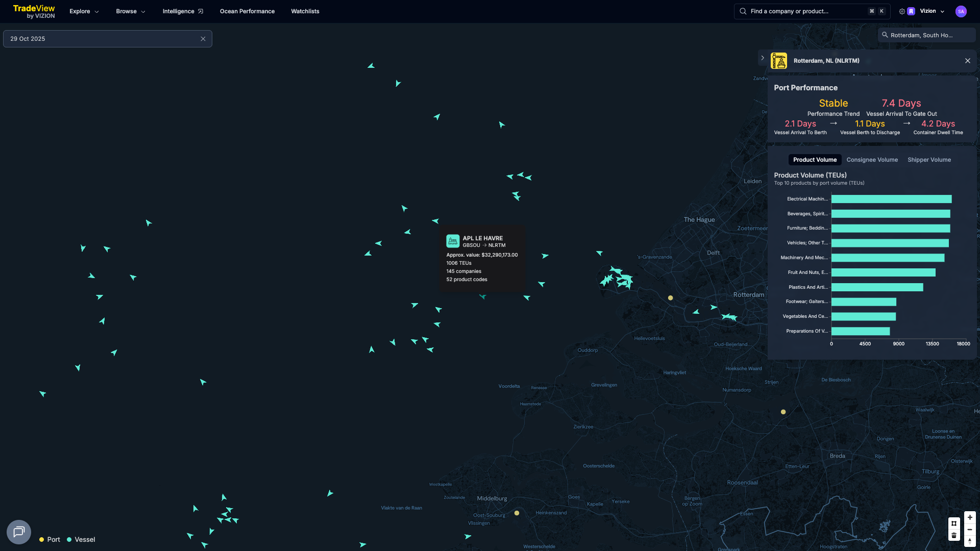This screenshot has height=551, width=980.
Task: Go to Watchlists
Action: tap(305, 11)
